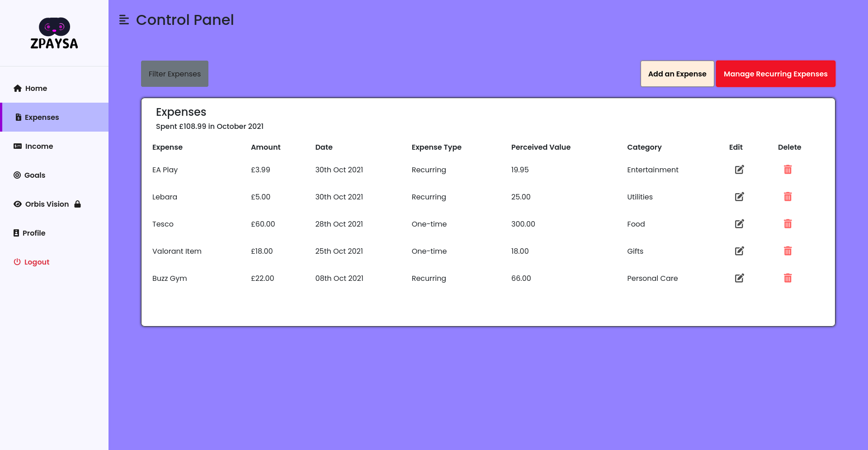Click the 66.00 perceived value
The image size is (868, 450).
(521, 278)
